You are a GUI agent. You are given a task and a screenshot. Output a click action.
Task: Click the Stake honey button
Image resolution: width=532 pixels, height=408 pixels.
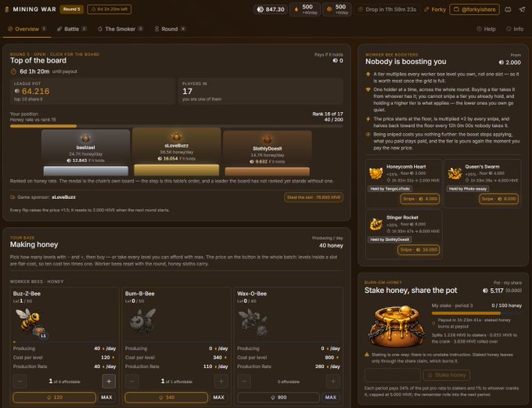click(x=447, y=375)
